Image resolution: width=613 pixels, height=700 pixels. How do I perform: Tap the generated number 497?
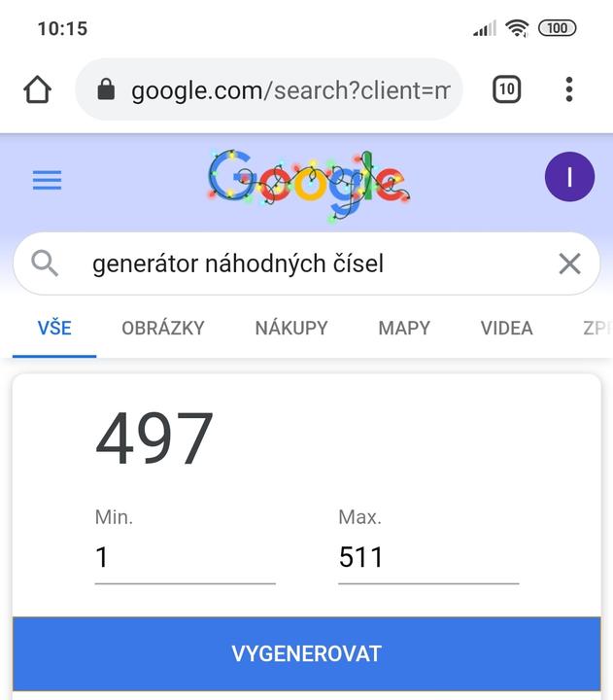point(154,439)
